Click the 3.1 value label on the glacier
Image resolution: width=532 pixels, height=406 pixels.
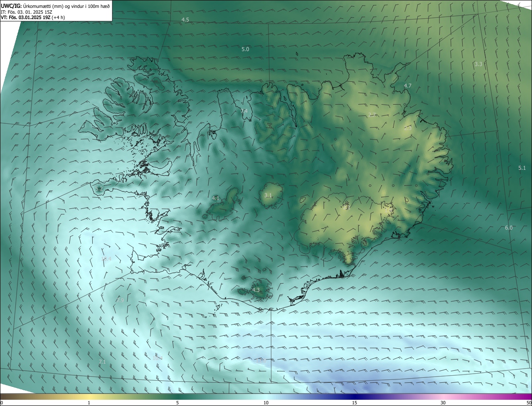pos(268,195)
